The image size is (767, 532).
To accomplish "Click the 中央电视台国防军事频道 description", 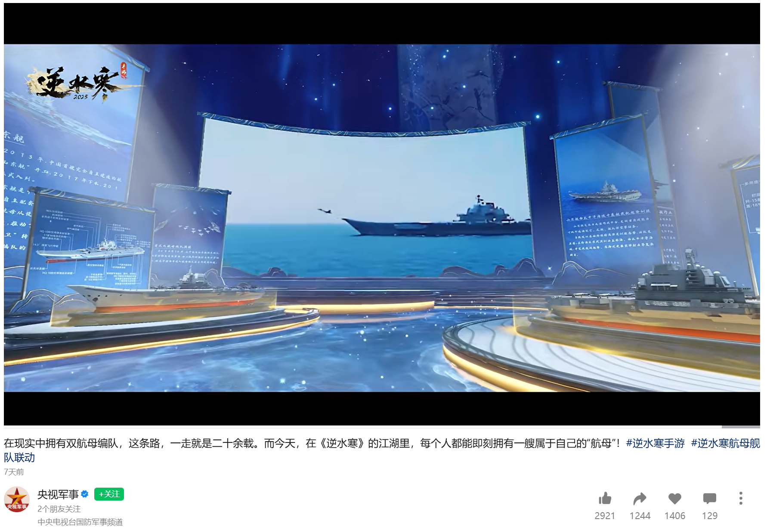I will pyautogui.click(x=80, y=522).
